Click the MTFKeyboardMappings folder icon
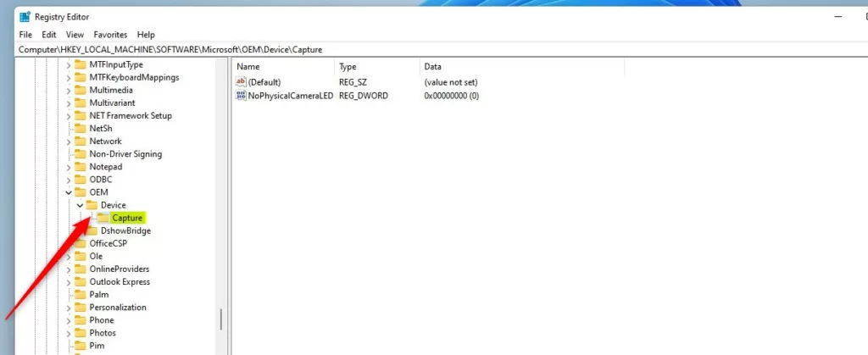The height and width of the screenshot is (355, 868). click(81, 77)
